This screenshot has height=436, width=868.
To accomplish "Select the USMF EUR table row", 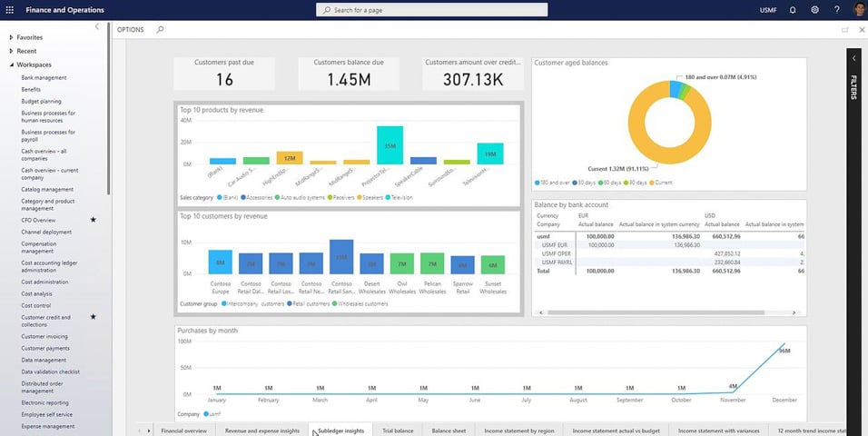I will 669,245.
